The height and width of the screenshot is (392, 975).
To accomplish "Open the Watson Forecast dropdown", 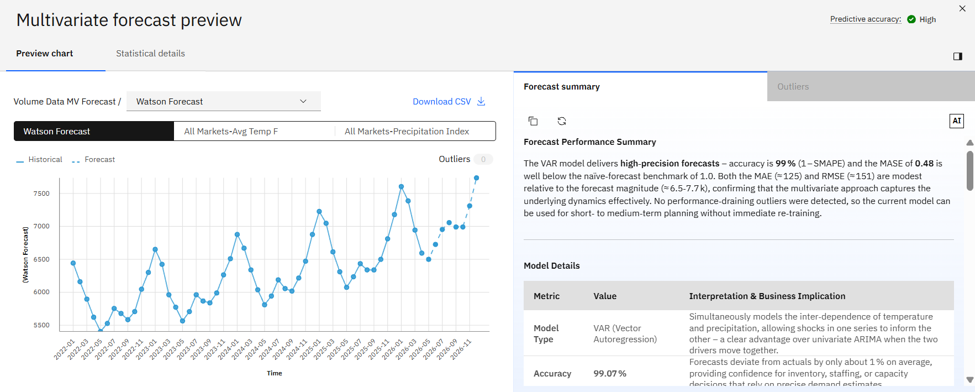I will [x=223, y=101].
